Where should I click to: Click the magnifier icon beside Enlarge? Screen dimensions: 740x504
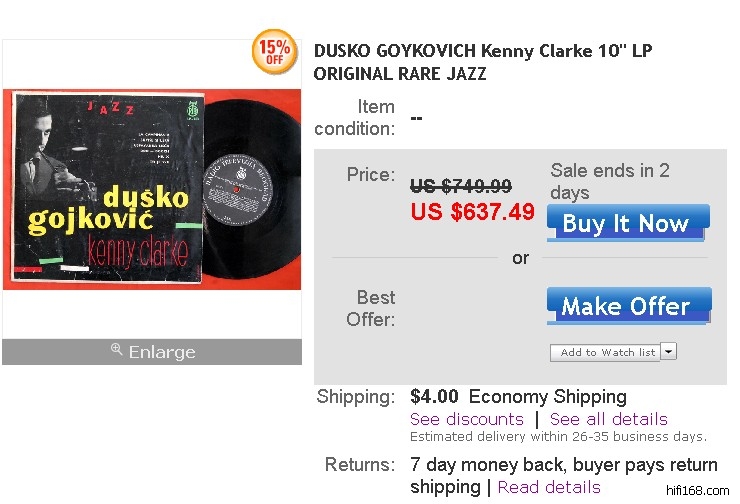coord(116,350)
